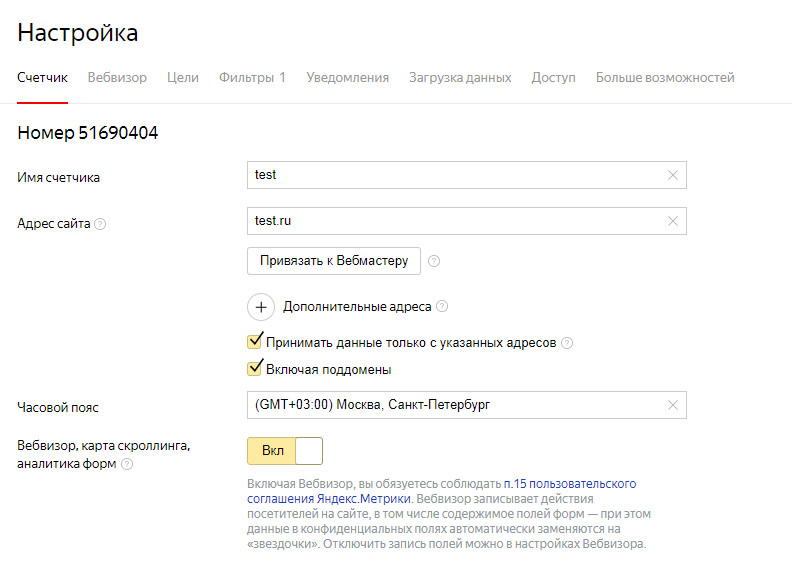The height and width of the screenshot is (581, 792).
Task: Open the Цели tab
Action: [183, 78]
